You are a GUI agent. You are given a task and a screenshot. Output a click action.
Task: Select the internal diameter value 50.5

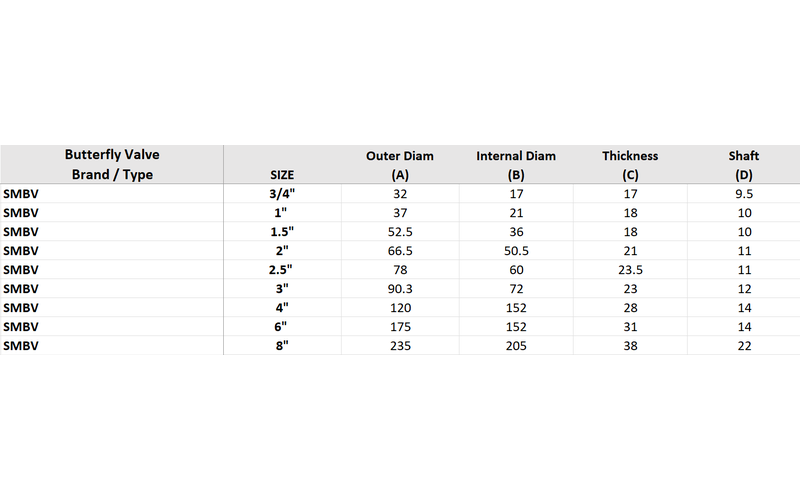click(516, 251)
